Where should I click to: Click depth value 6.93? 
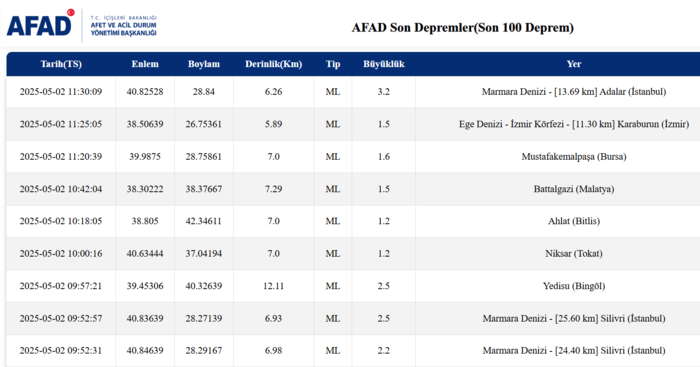tap(273, 318)
